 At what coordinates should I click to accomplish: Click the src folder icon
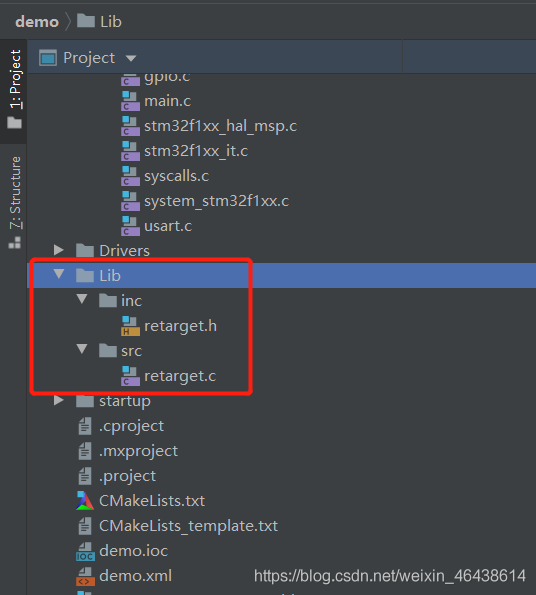click(108, 351)
